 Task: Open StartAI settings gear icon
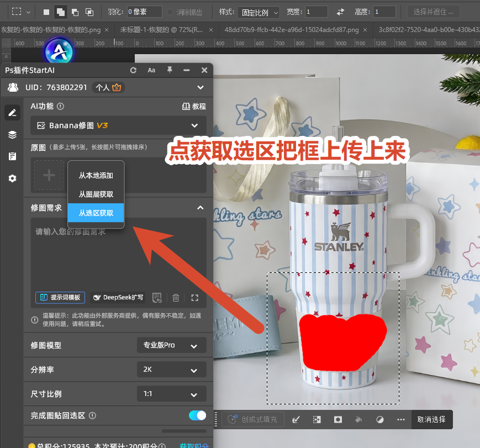pos(12,178)
